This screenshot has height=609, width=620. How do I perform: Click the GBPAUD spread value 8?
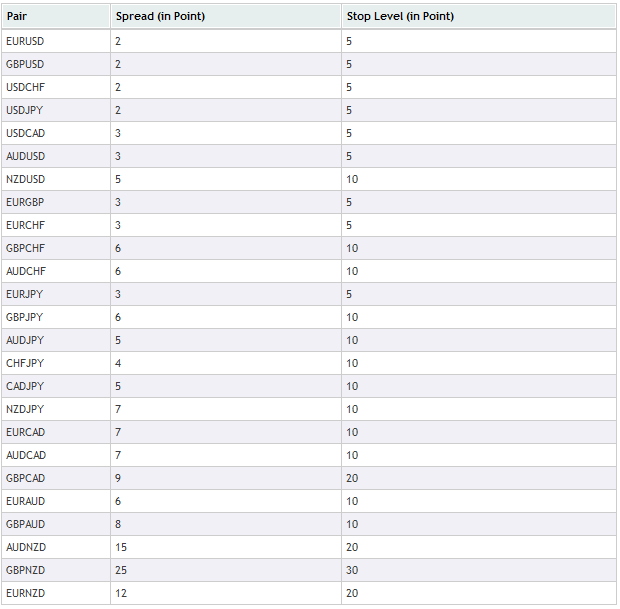pyautogui.click(x=118, y=524)
